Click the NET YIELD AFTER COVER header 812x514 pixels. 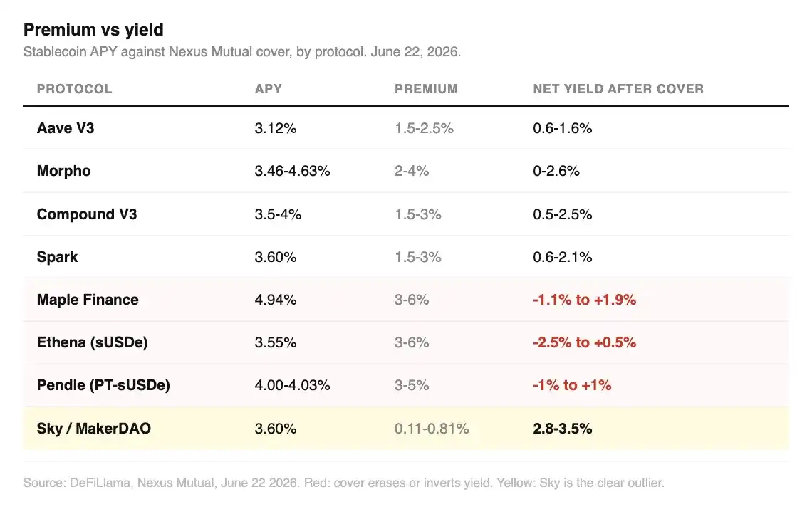618,89
